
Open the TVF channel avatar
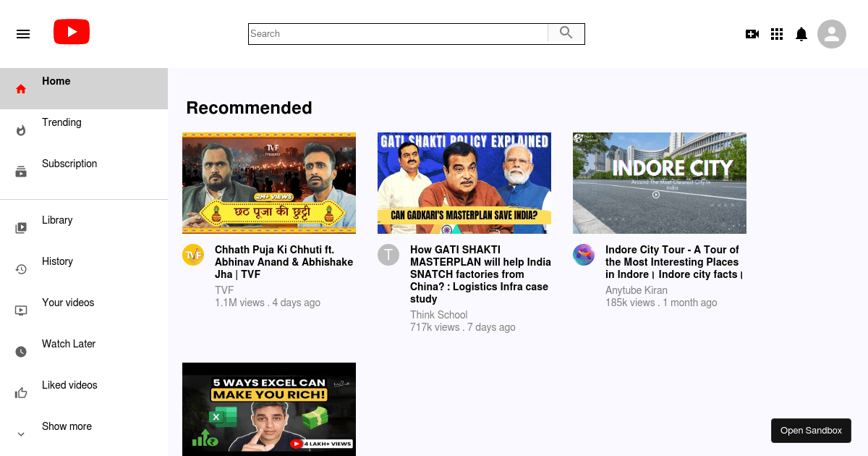193,255
